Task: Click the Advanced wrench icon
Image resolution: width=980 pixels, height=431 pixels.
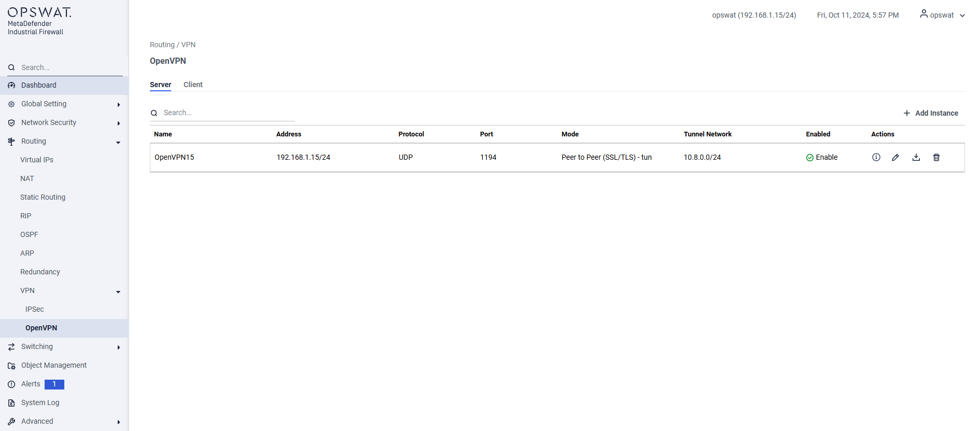Action: [11, 422]
